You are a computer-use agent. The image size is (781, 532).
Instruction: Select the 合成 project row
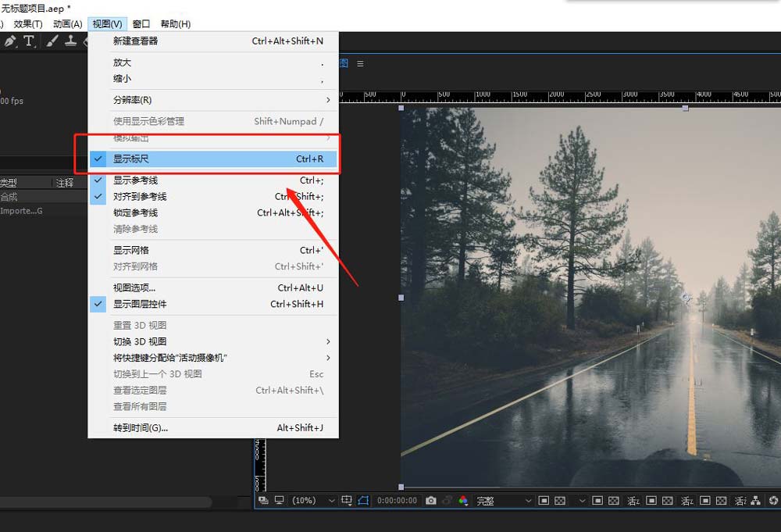pos(43,197)
